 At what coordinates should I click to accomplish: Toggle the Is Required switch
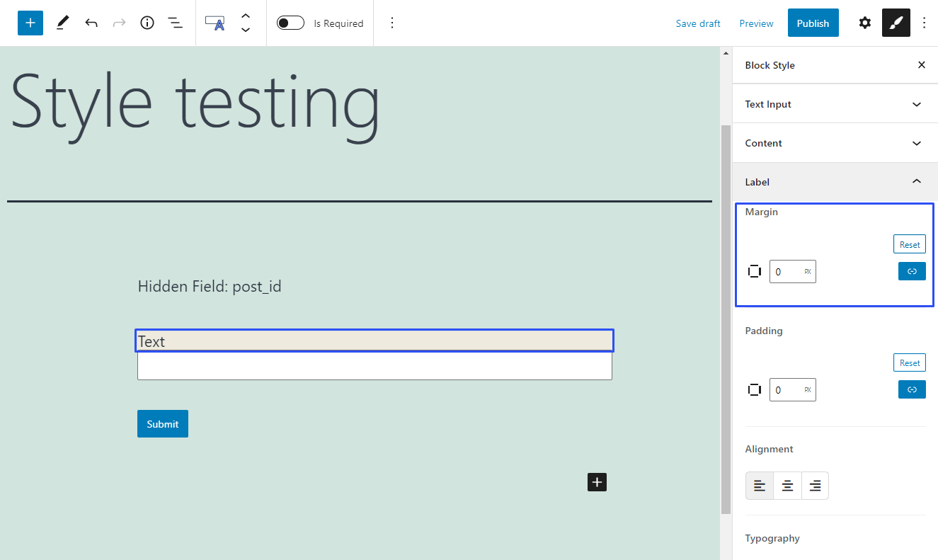tap(290, 22)
